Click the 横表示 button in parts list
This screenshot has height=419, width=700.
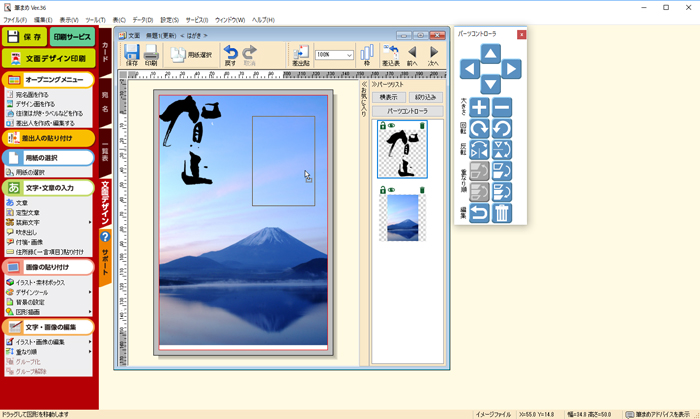[388, 97]
